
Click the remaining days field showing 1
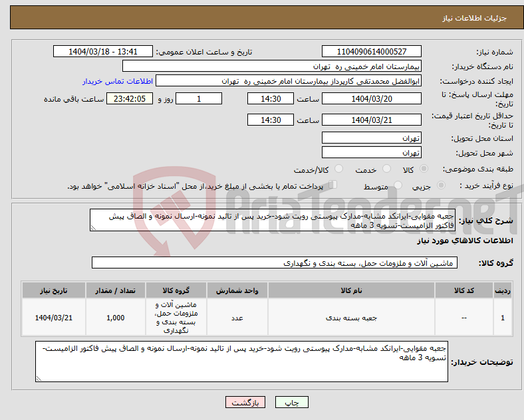click(199, 98)
